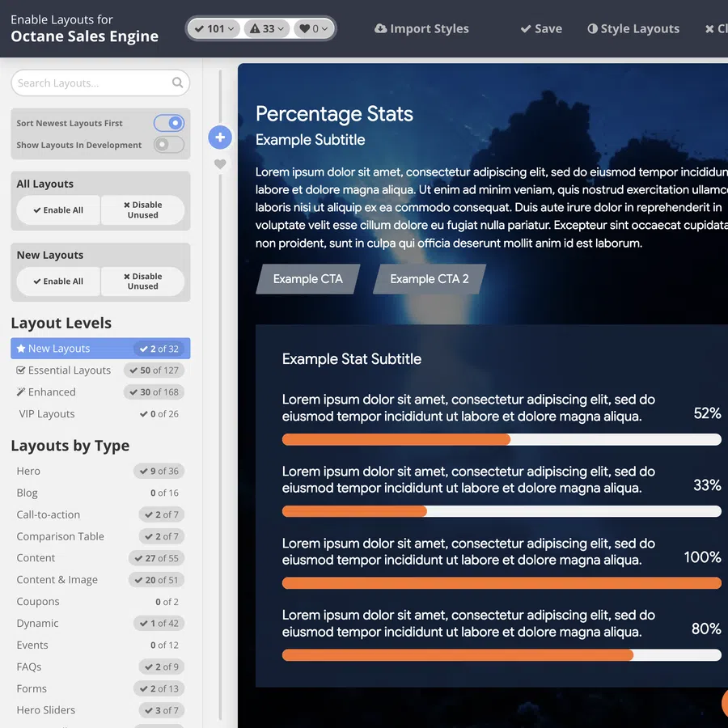The image size is (728, 728).
Task: Toggle the Forms 2 of 13 badge
Action: pos(159,688)
